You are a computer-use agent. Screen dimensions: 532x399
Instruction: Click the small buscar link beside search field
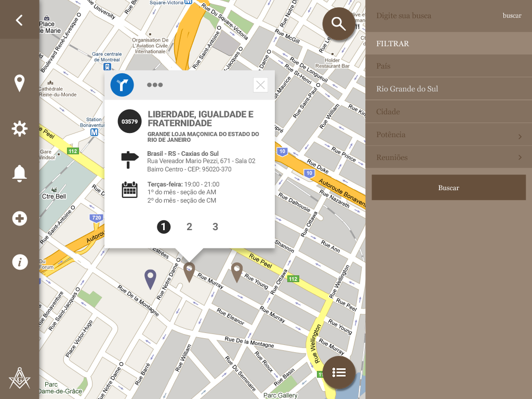(512, 16)
